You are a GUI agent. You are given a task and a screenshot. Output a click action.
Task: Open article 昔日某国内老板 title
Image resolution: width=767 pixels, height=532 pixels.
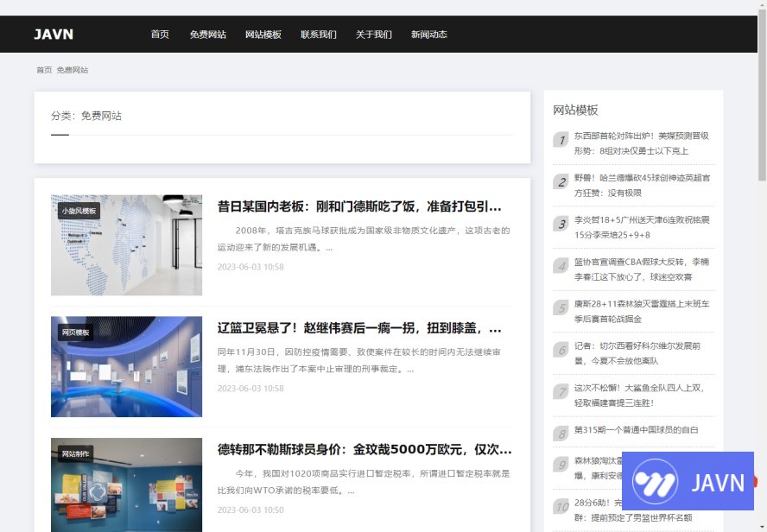coord(359,206)
